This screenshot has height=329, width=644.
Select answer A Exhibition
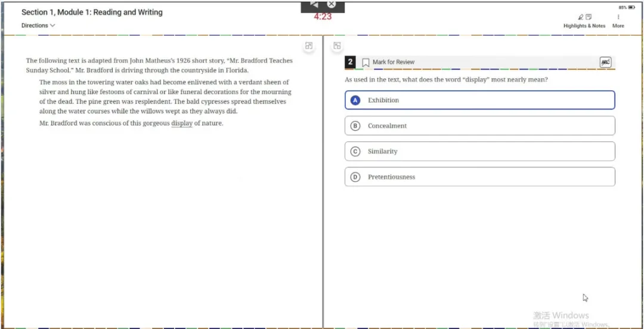tap(479, 100)
